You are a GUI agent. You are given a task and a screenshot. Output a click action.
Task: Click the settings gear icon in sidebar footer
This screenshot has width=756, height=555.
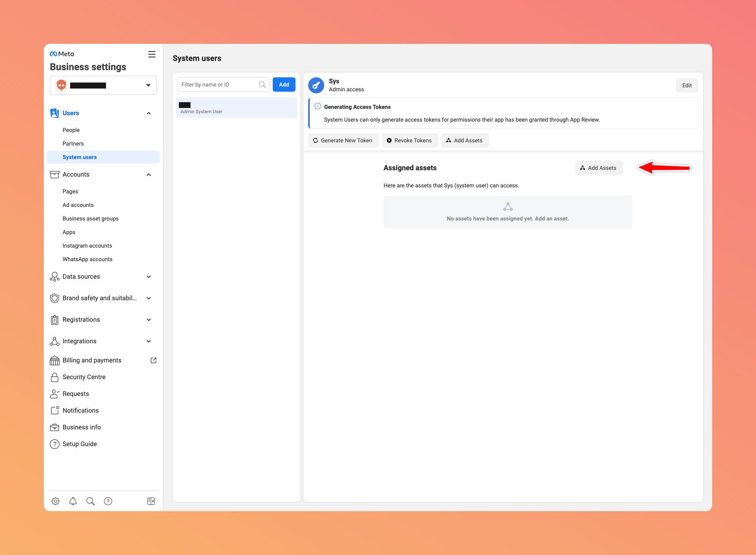[x=55, y=501]
